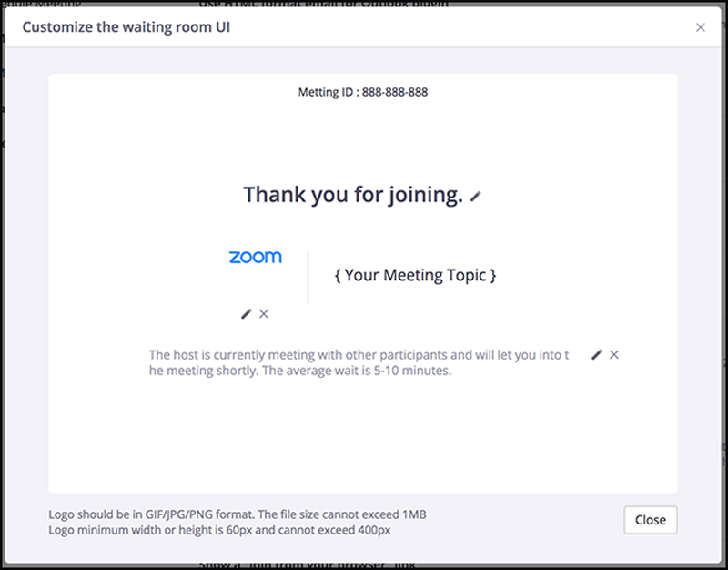Select the '{ Your Meeting Topic }' placeholder text
The height and width of the screenshot is (570, 728).
pyautogui.click(x=415, y=274)
